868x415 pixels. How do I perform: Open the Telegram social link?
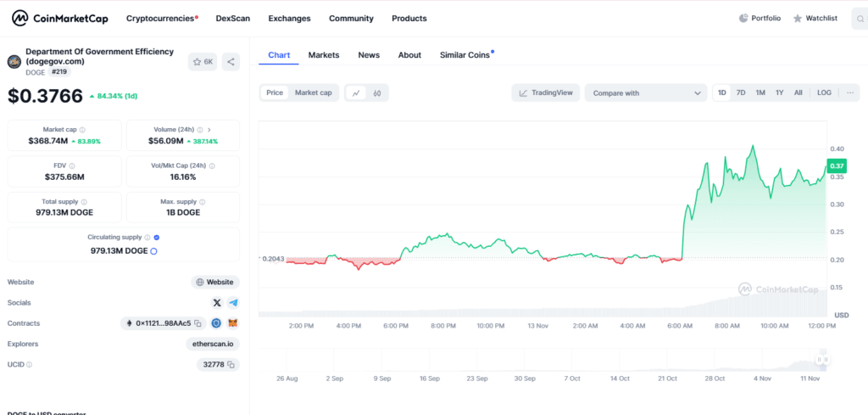(234, 302)
